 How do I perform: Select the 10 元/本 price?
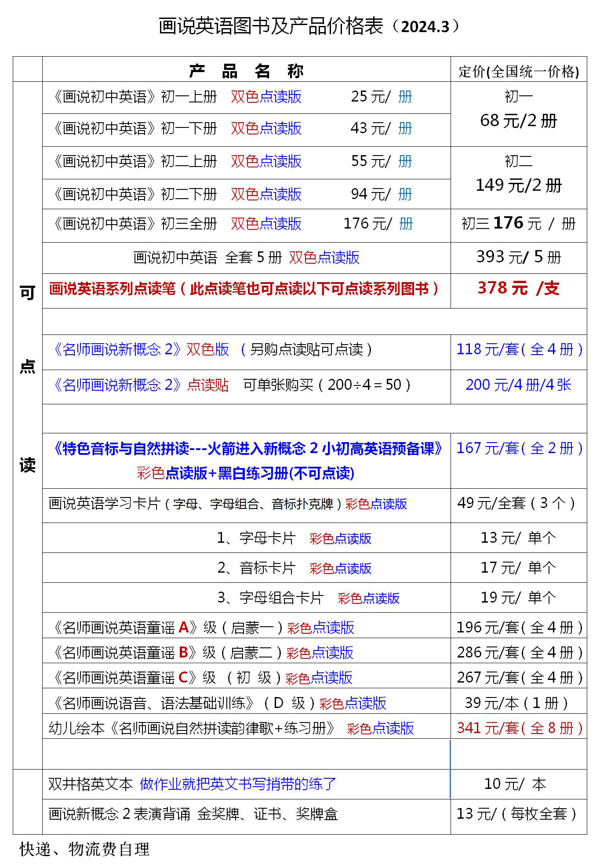tap(515, 784)
